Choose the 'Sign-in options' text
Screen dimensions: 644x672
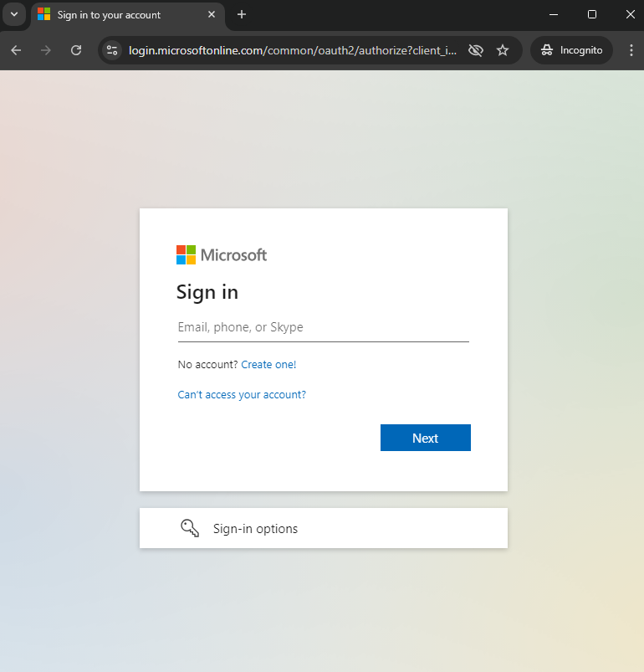[x=255, y=529]
